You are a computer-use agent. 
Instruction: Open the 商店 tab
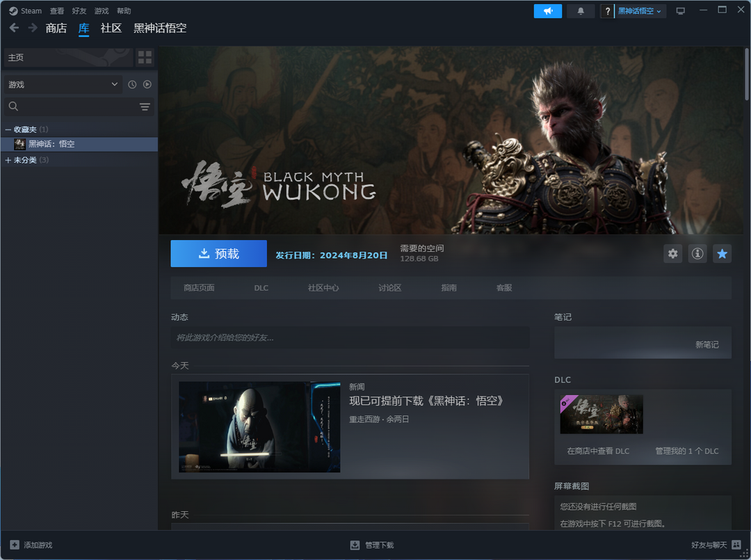(56, 29)
